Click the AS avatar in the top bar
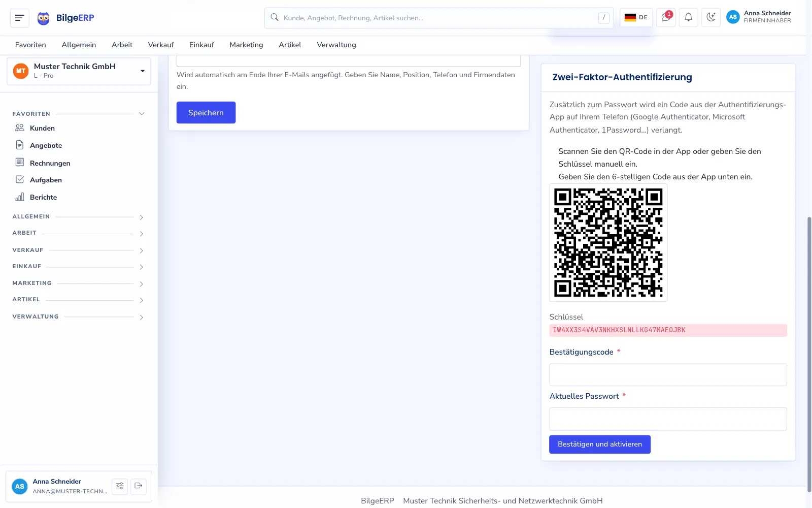The image size is (812, 508). pos(733,17)
